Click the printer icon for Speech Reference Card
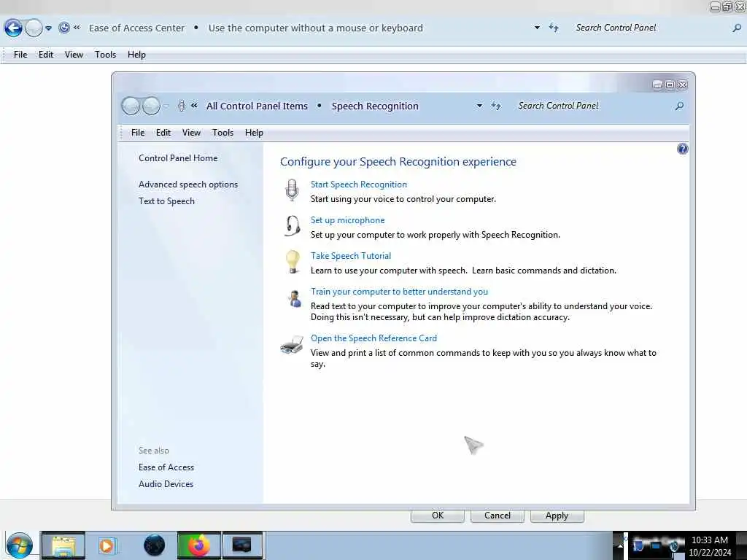 tap(292, 345)
